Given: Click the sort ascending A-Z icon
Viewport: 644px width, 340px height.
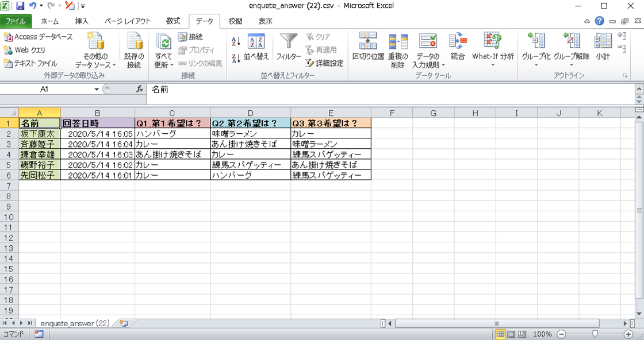Looking at the screenshot, I should coord(236,42).
